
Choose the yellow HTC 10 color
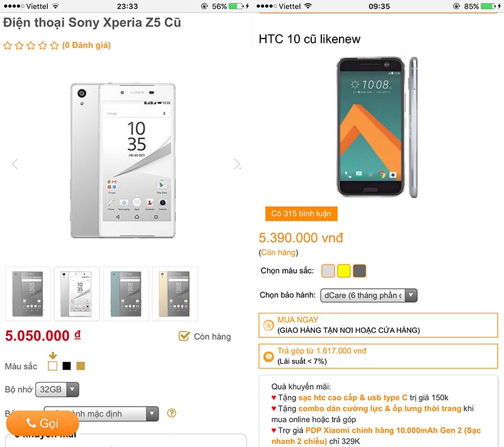coord(344,270)
